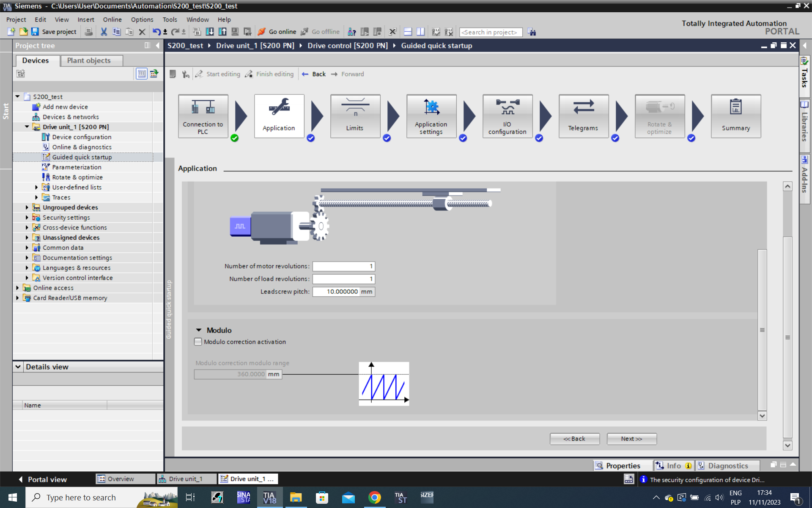The image size is (812, 508).
Task: Open Chrome from the Windows taskbar
Action: click(x=374, y=497)
